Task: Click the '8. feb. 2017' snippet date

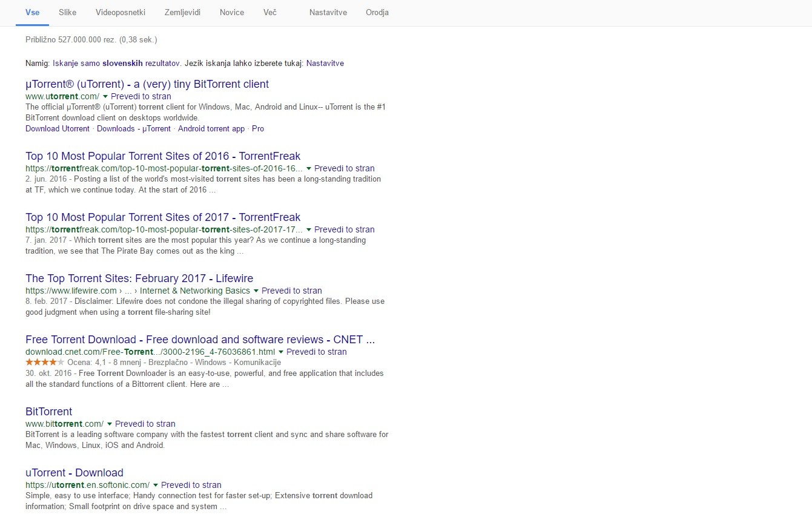Action: [47, 301]
